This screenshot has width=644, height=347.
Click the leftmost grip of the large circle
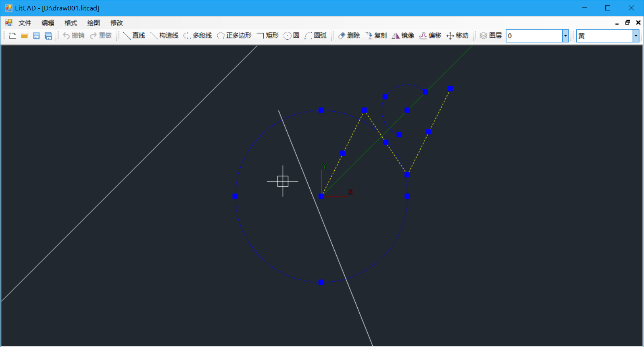coord(235,196)
